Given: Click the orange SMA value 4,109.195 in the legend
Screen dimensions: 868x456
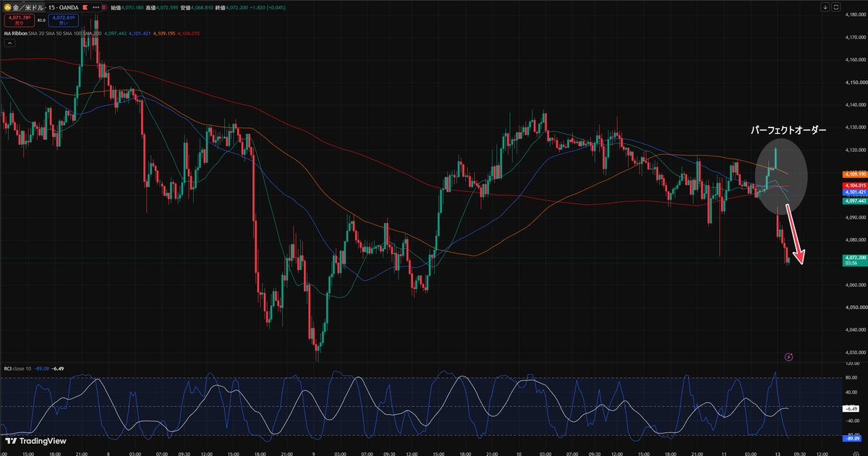Looking at the screenshot, I should [164, 33].
